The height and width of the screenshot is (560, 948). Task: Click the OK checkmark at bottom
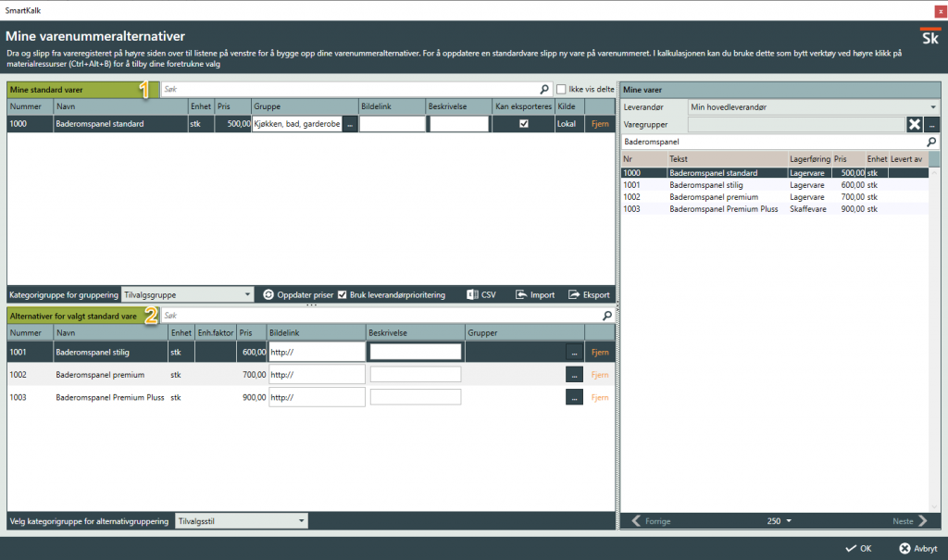coord(851,548)
